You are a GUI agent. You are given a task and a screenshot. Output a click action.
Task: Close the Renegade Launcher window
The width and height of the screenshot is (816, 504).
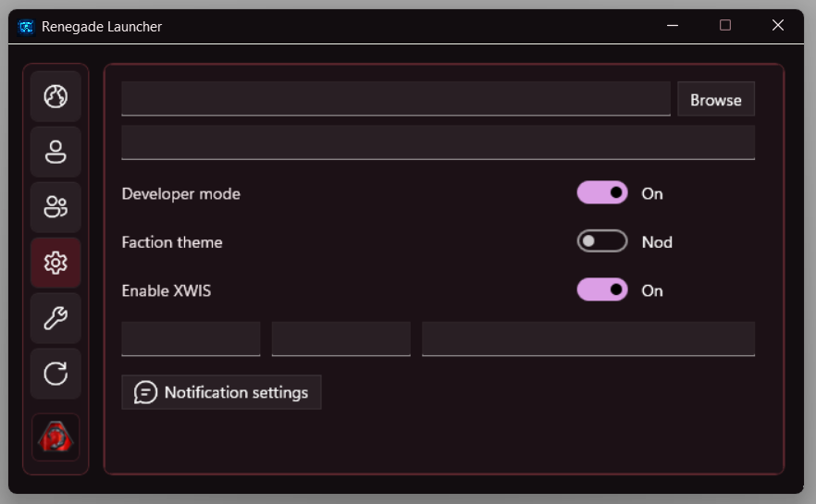tap(778, 26)
